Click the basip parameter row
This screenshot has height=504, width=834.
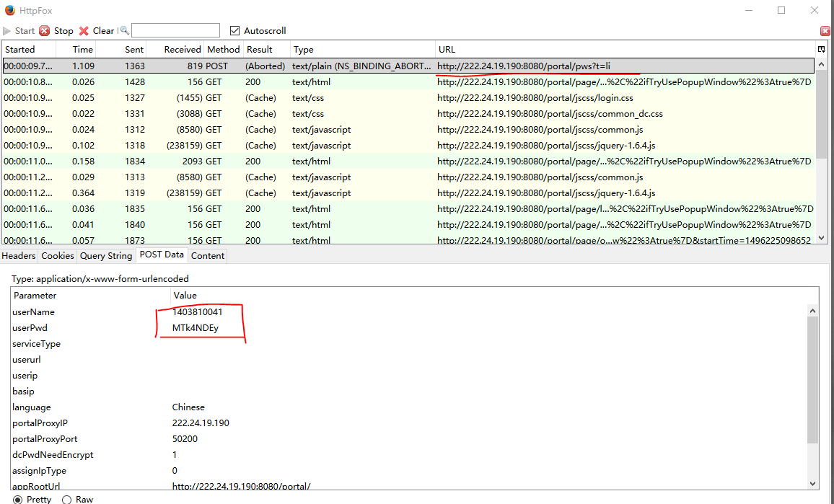pyautogui.click(x=410, y=392)
